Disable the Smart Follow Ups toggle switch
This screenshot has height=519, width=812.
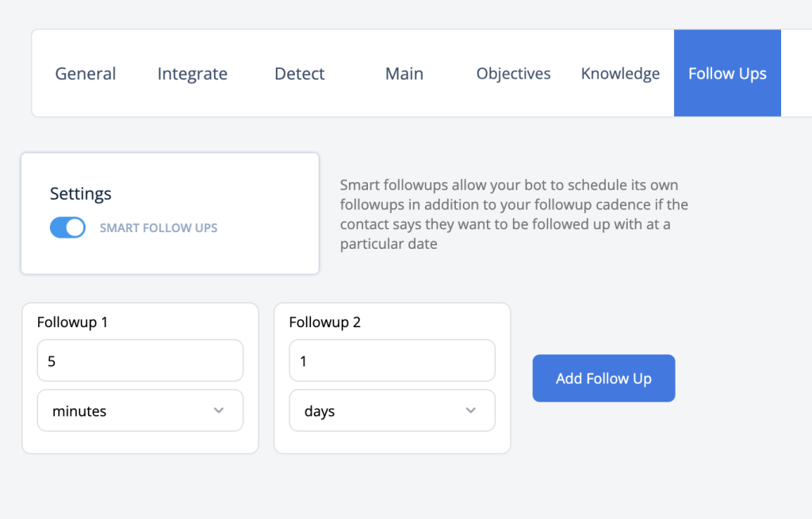pyautogui.click(x=68, y=227)
